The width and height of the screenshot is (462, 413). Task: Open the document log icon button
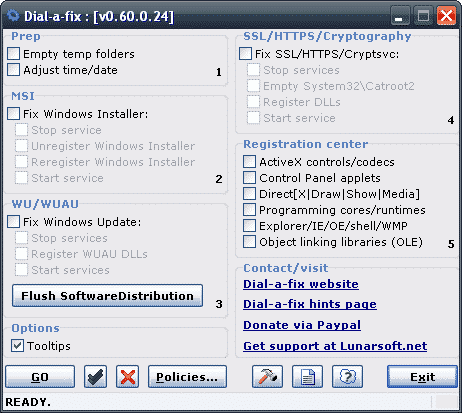tap(307, 377)
